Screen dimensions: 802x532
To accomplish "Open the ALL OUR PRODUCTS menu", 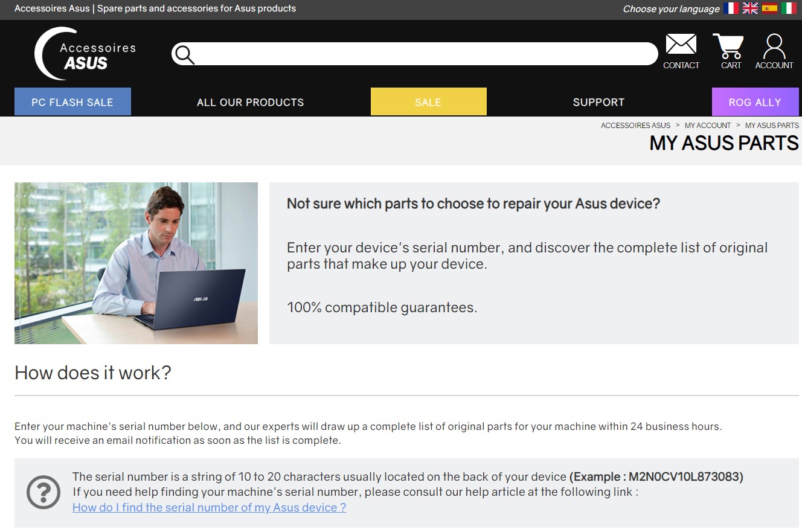I will [249, 101].
